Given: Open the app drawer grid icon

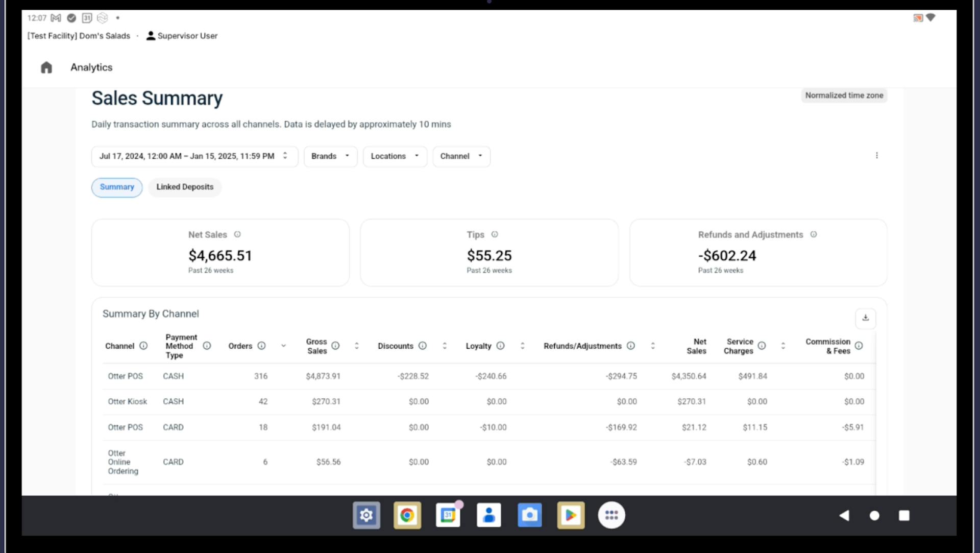Looking at the screenshot, I should click(611, 515).
